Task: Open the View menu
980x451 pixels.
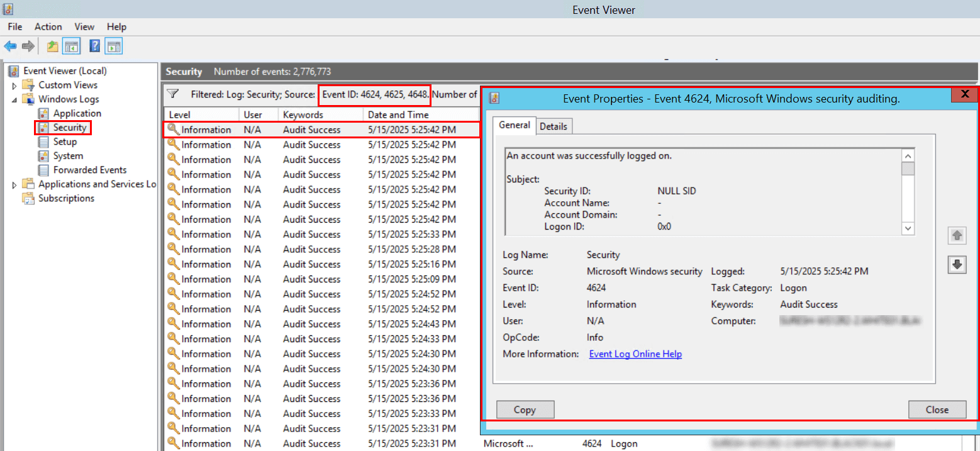Action: click(x=84, y=26)
